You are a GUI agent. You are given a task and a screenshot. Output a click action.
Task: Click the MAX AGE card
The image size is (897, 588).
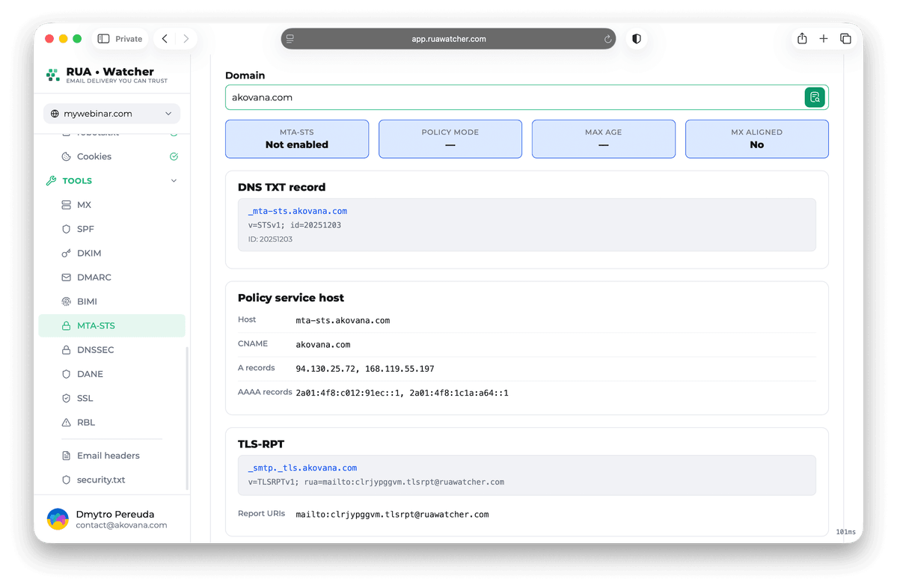[604, 139]
